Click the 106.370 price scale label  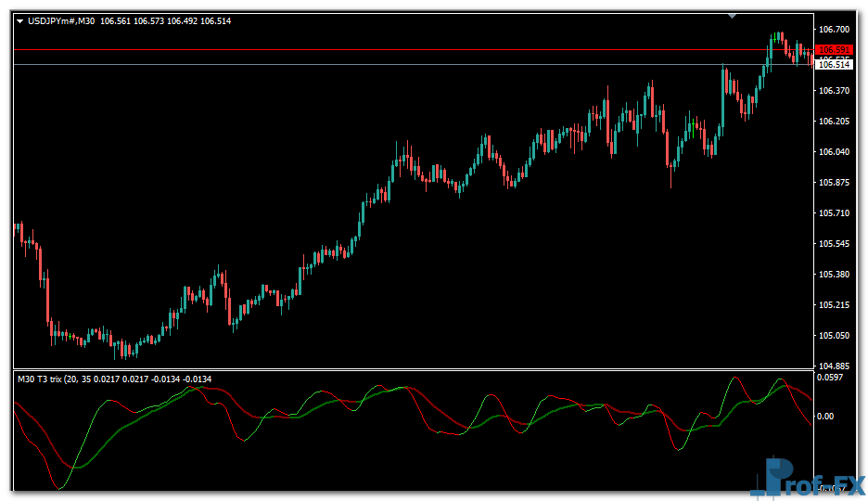click(x=834, y=91)
